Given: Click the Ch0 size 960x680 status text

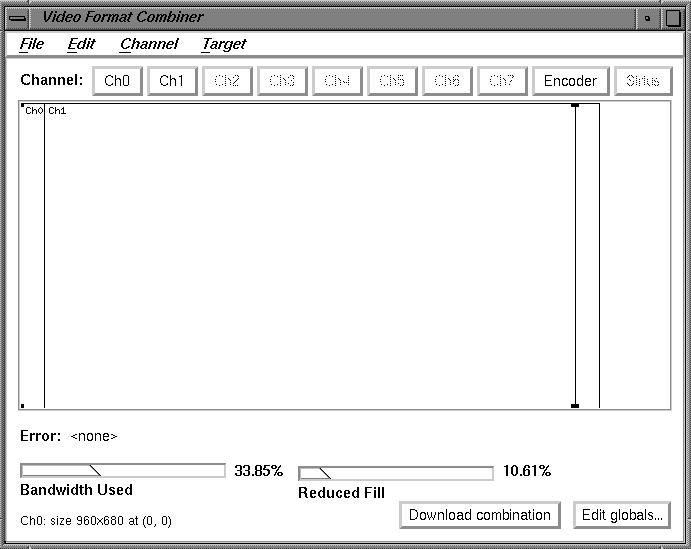Looking at the screenshot, I should [x=96, y=521].
